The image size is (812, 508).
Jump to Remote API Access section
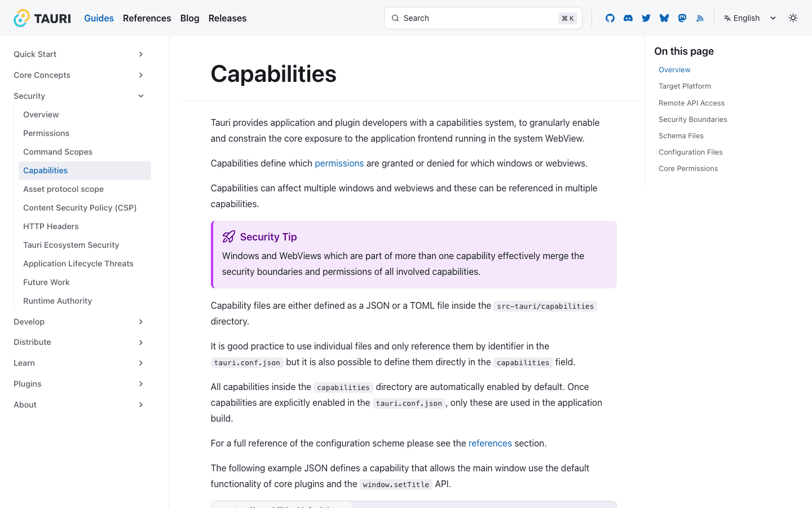pos(691,103)
